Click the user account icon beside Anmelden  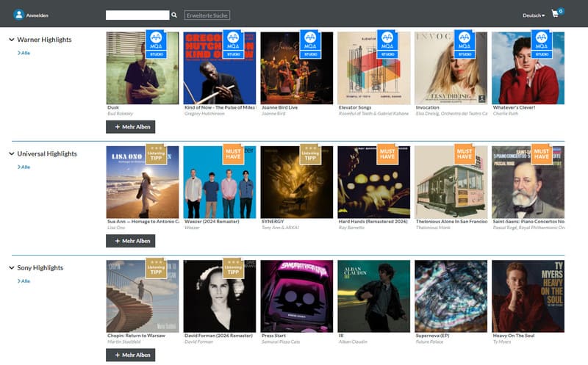coord(19,15)
